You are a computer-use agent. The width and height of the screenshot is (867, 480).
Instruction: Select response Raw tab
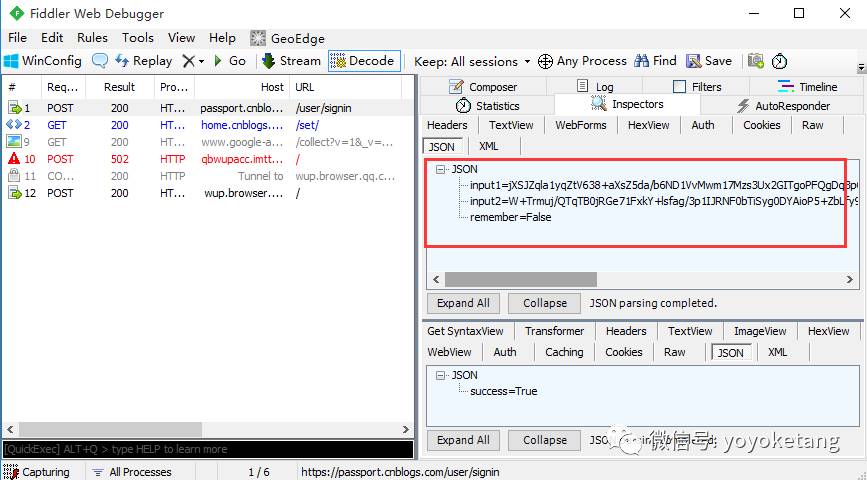[675, 352]
